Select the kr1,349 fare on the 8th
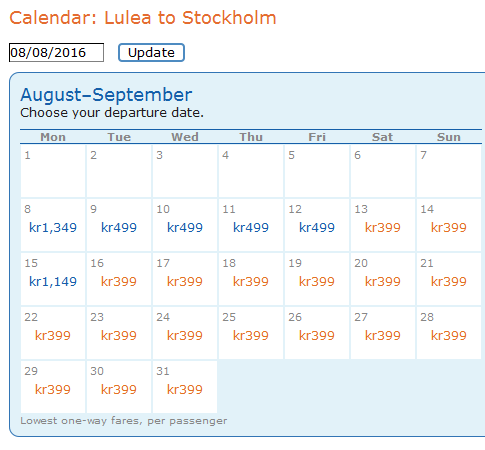The height and width of the screenshot is (450, 485). tap(53, 228)
